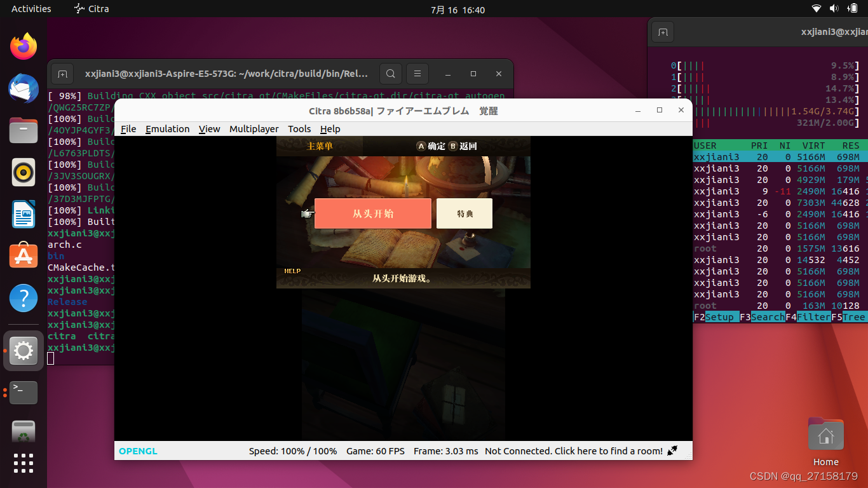
Task: Open the Help icon in dock
Action: (24, 297)
